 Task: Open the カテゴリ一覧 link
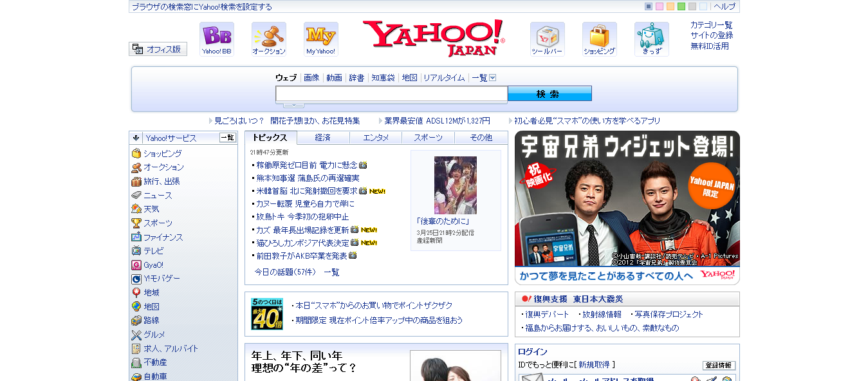tap(712, 25)
